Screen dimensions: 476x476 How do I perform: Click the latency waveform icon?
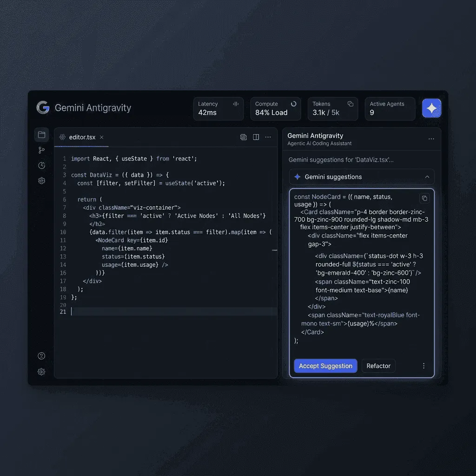coord(236,104)
